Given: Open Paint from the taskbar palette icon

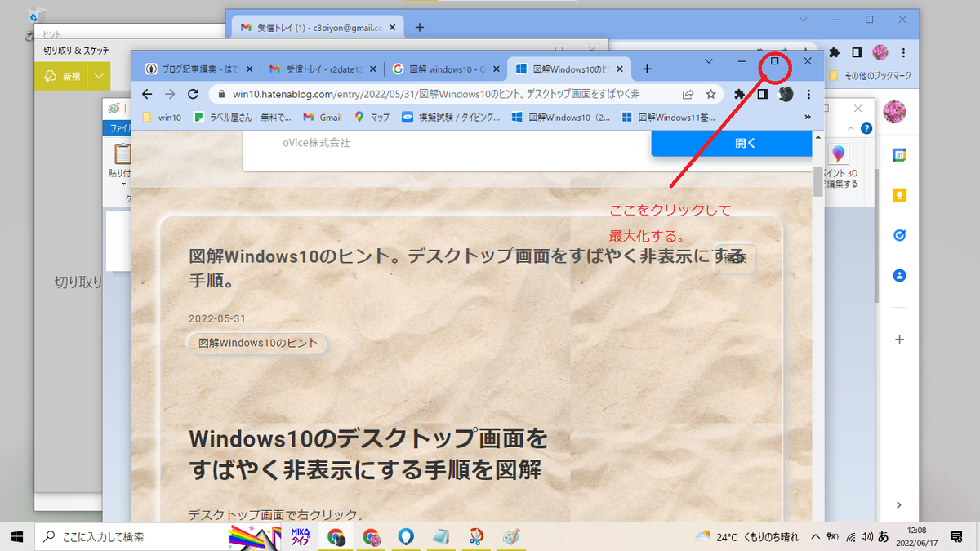Looking at the screenshot, I should 510,536.
